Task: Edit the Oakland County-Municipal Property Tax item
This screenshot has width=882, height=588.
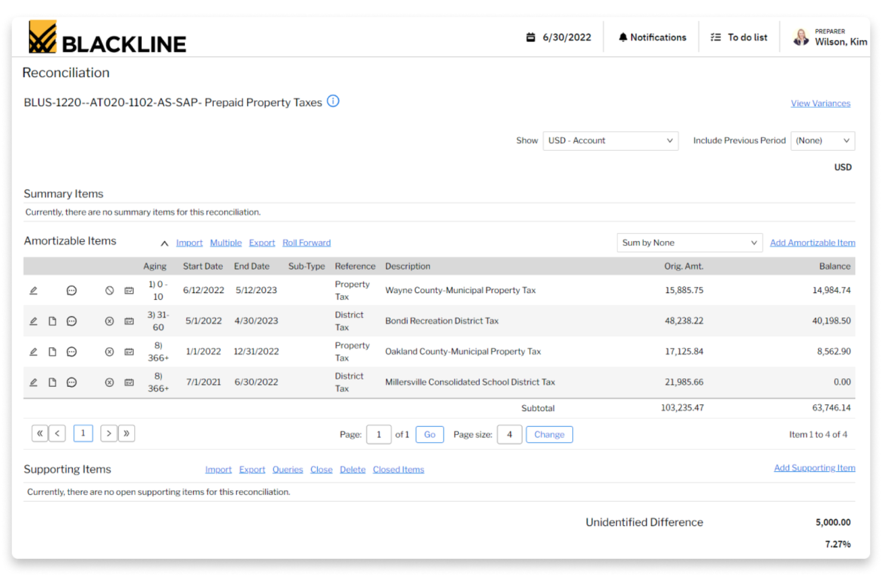Action: 33,352
